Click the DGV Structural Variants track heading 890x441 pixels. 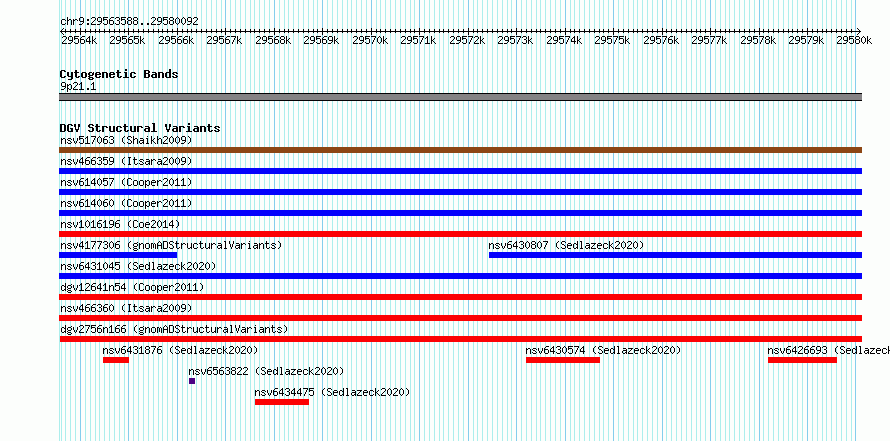pos(140,128)
